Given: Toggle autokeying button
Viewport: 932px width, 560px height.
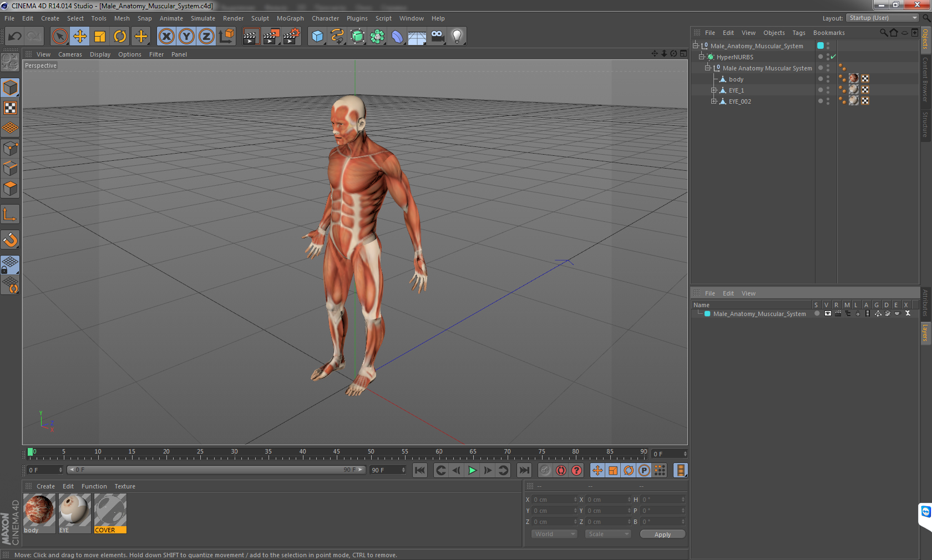Looking at the screenshot, I should point(561,470).
